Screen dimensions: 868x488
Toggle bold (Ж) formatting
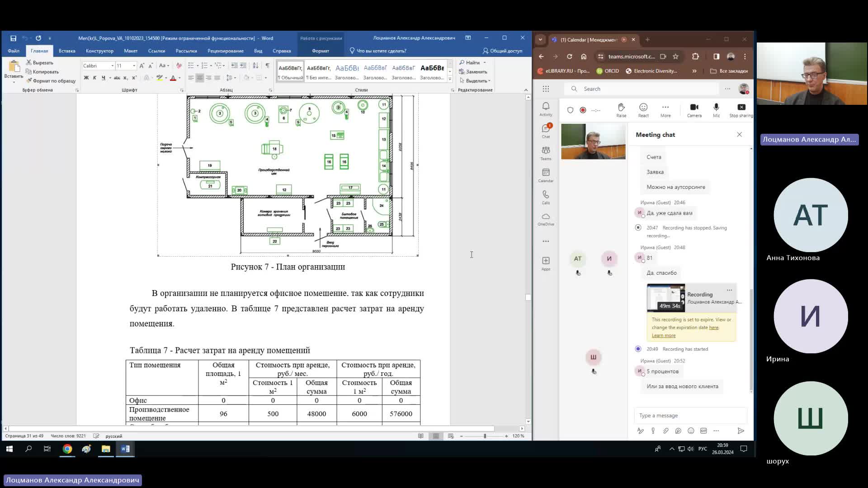[86, 78]
